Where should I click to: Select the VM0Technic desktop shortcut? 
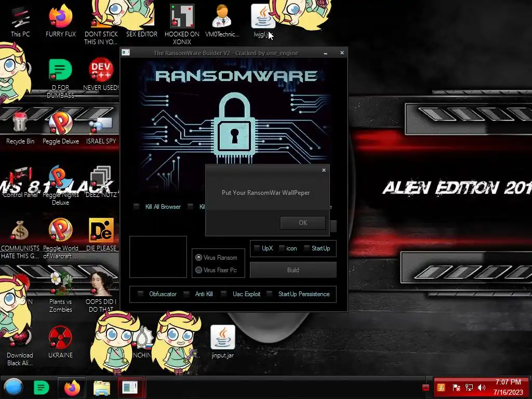point(222,21)
